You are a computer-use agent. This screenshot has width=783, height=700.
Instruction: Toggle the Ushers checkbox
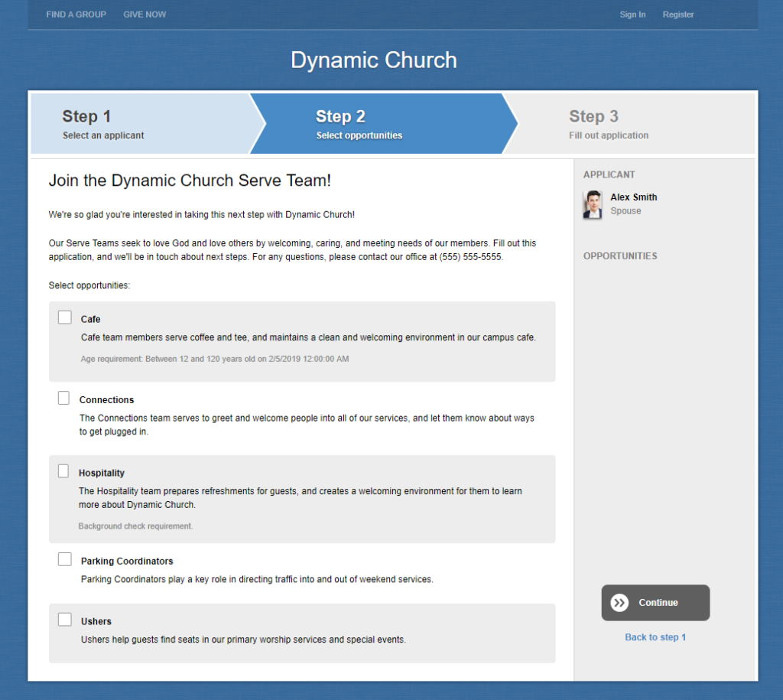click(x=65, y=620)
